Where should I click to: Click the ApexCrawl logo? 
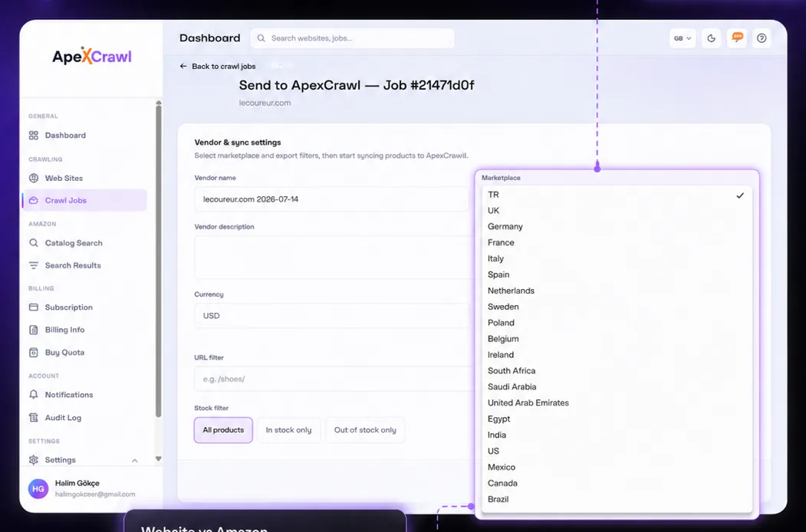[x=92, y=56]
